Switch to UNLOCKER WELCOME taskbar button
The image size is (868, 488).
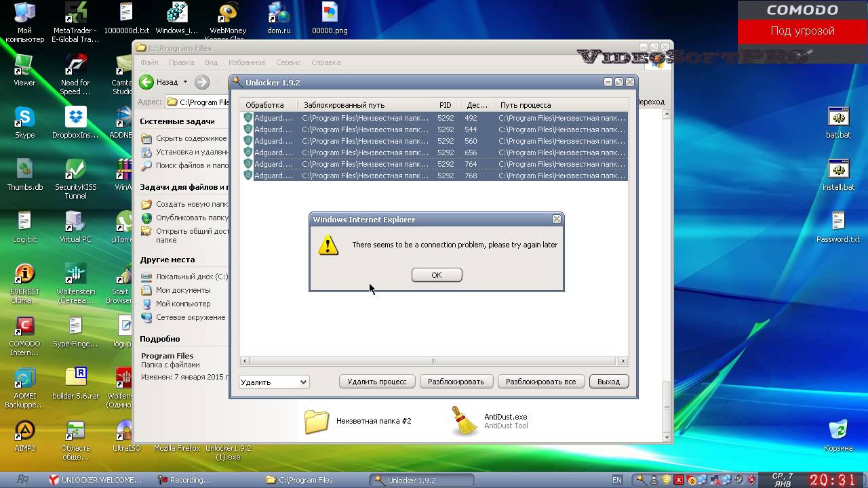point(96,480)
